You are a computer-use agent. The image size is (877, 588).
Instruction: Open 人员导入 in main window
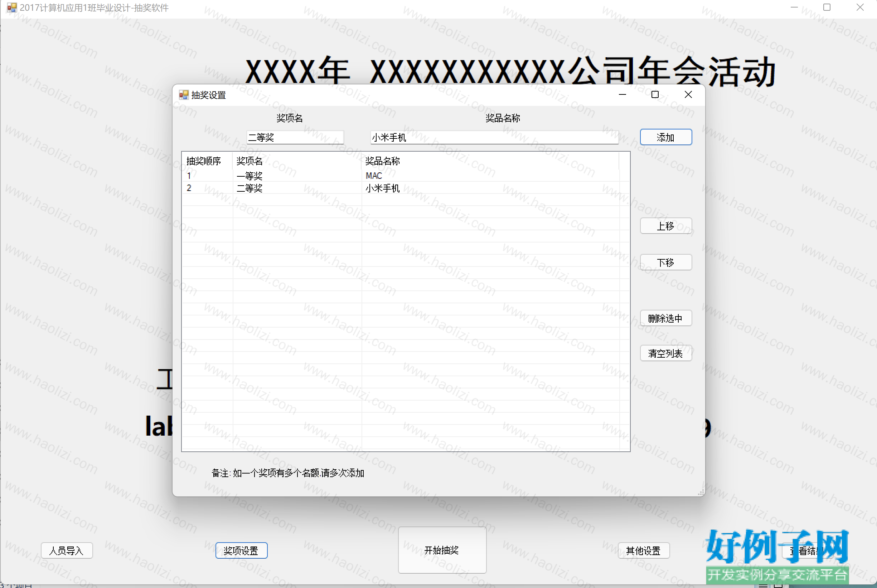click(67, 550)
